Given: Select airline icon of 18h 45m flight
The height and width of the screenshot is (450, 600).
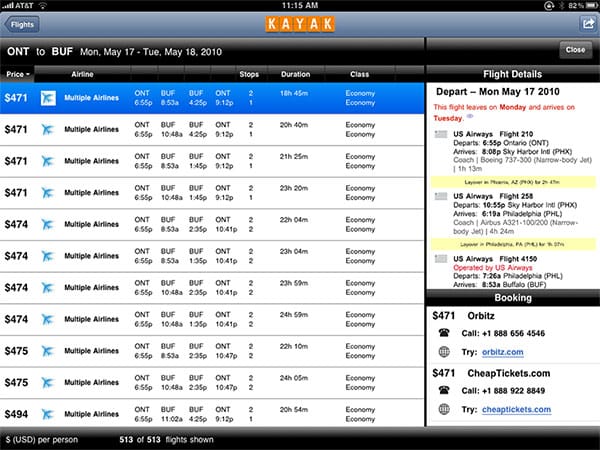Looking at the screenshot, I should [48, 98].
